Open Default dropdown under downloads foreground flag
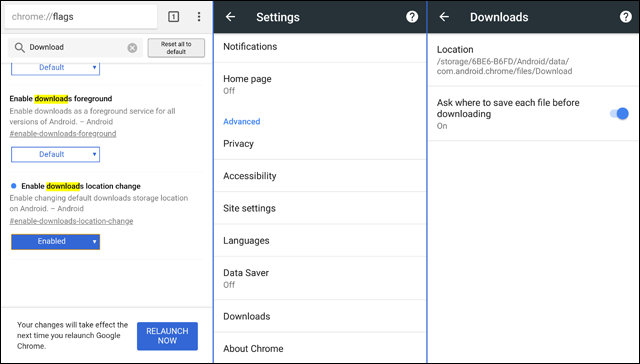The image size is (640, 364). (56, 154)
